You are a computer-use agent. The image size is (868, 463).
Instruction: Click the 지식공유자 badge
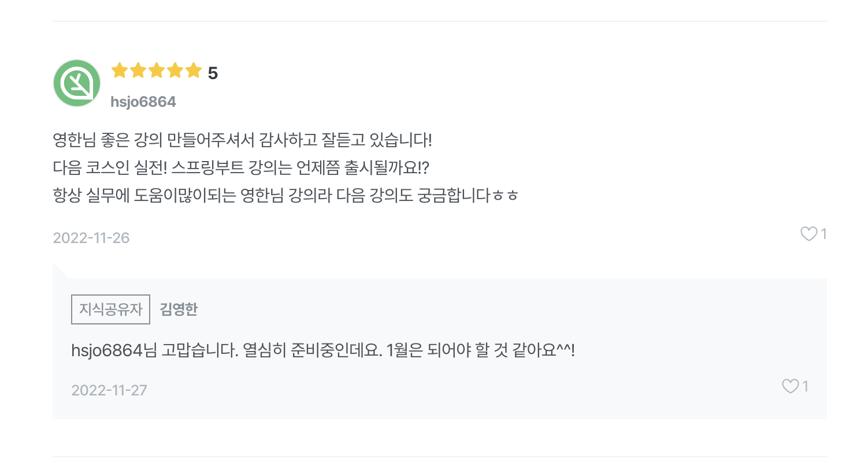[111, 309]
